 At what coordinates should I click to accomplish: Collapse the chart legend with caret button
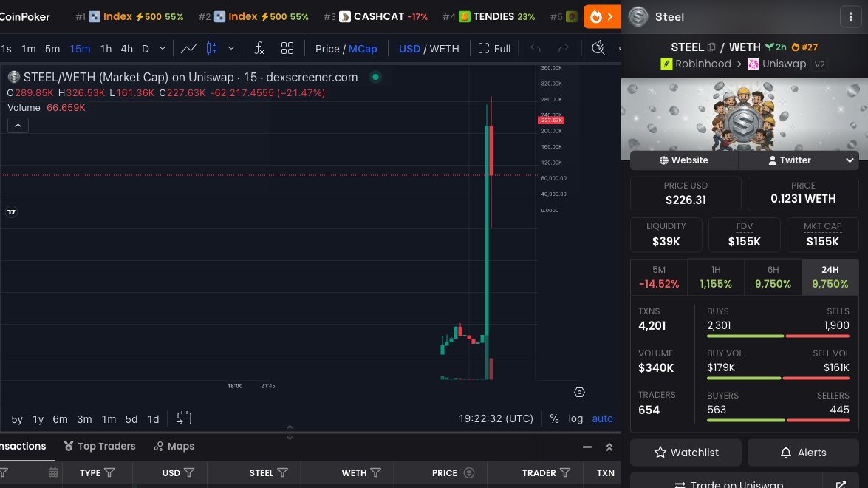coord(18,126)
